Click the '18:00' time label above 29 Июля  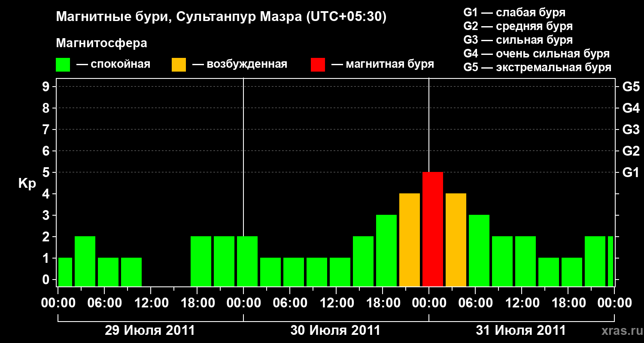(x=197, y=303)
